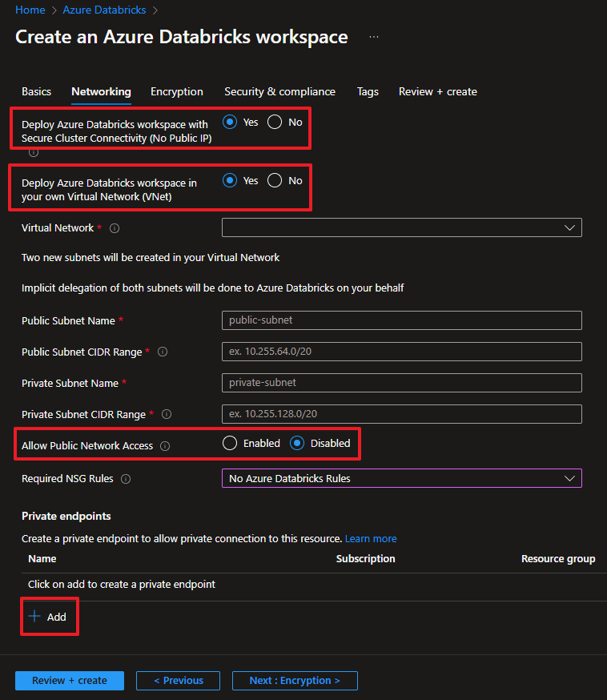Click Next : Encryption button
Viewport: 607px width, 700px height.
click(295, 680)
